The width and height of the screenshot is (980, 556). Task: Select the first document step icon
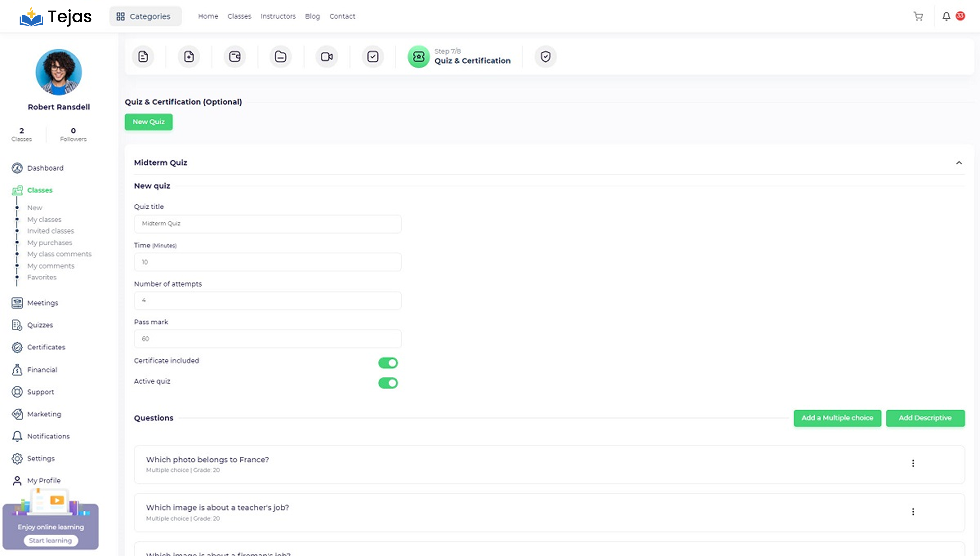pos(143,57)
